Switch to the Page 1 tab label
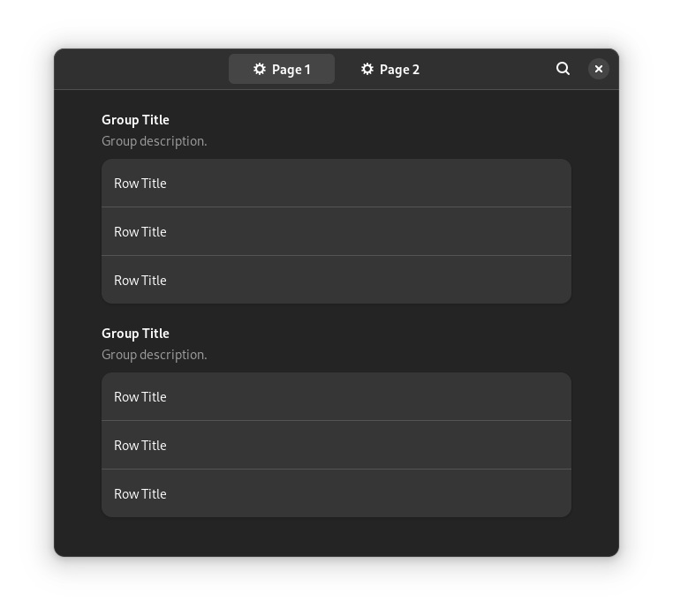673x616 pixels. coord(291,70)
